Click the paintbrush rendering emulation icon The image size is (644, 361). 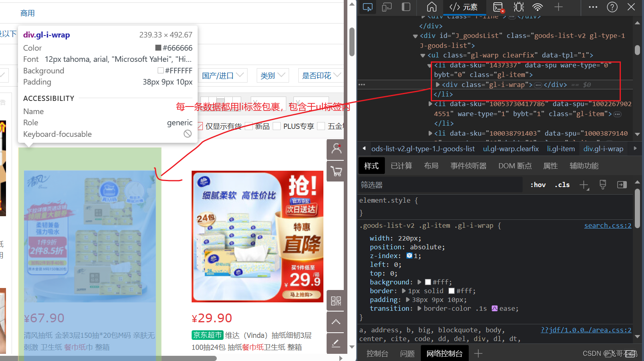tap(603, 185)
